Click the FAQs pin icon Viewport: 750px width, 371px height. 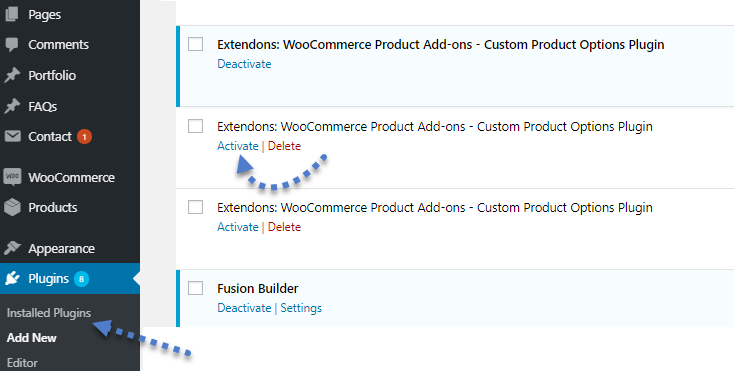(12, 106)
